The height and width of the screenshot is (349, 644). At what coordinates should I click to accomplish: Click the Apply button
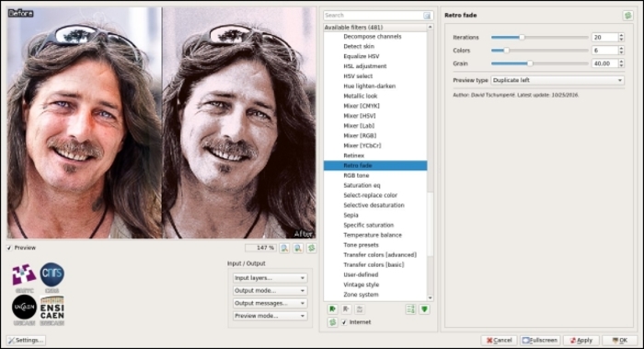581,341
